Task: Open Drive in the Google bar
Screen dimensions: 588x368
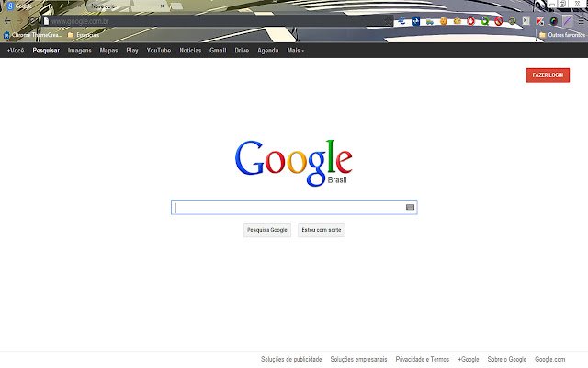Action: point(242,50)
